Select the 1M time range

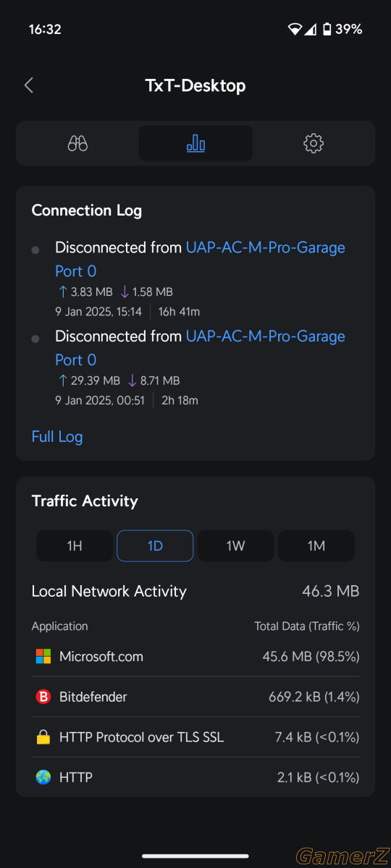pyautogui.click(x=316, y=546)
